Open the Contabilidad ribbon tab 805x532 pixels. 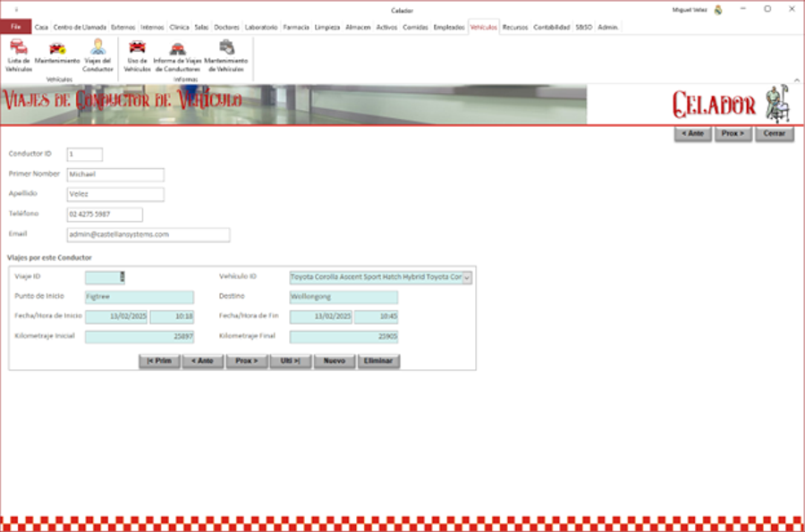pos(551,28)
